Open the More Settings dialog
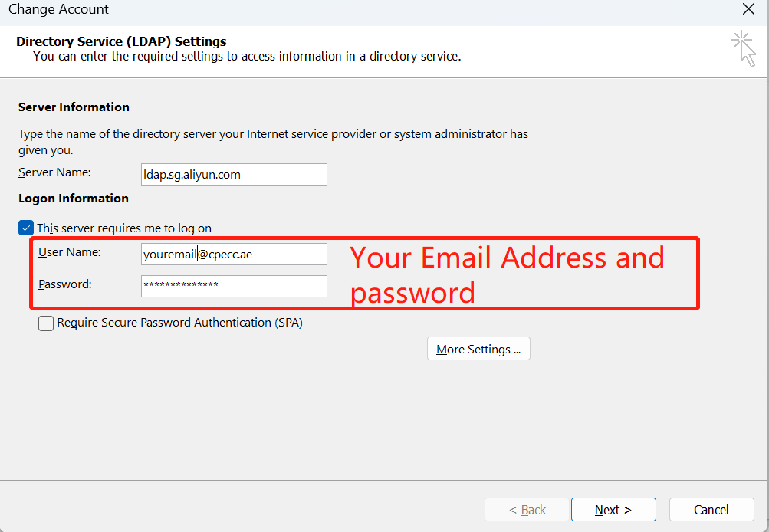Screen dimensions: 769x532 [478, 349]
